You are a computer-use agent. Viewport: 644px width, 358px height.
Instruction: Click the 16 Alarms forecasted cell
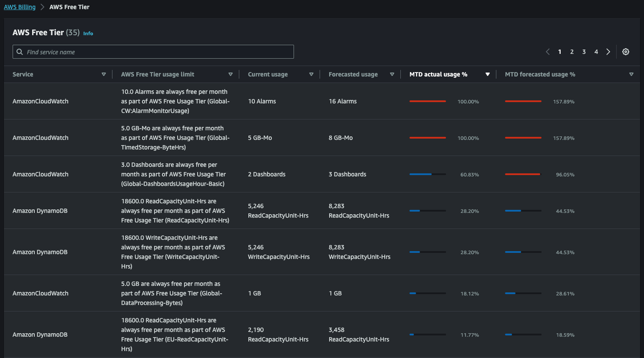343,101
